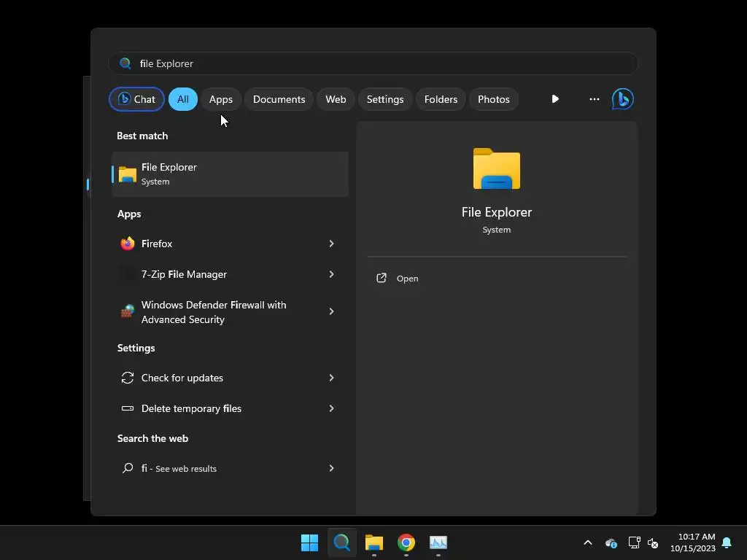
Task: Select the Chat filter tab
Action: pos(136,99)
